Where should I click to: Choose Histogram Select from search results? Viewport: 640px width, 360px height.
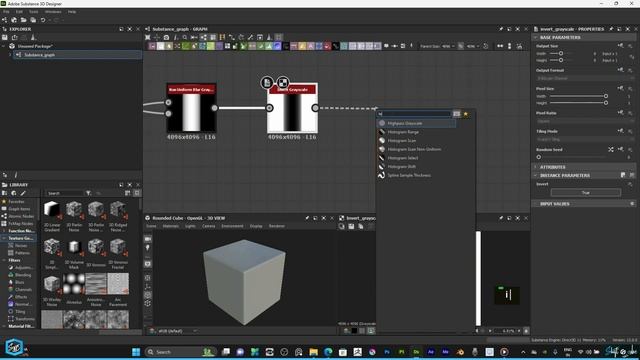pos(402,158)
